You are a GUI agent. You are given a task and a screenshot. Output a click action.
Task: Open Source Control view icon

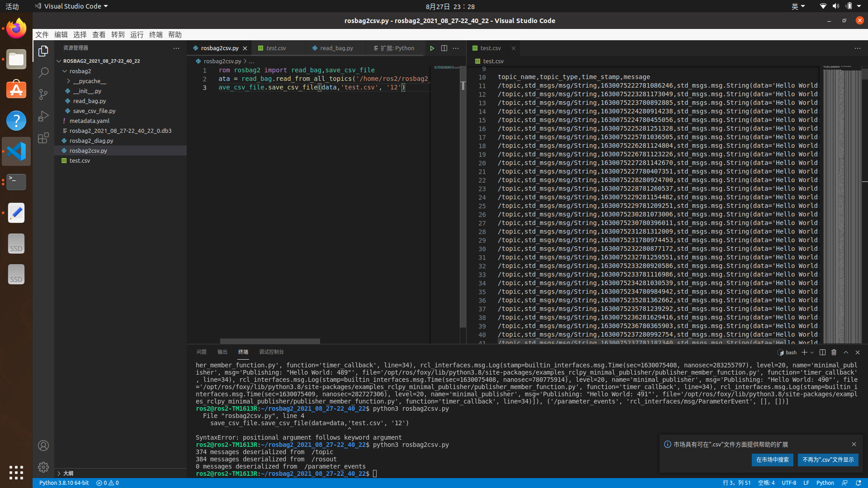tap(43, 94)
